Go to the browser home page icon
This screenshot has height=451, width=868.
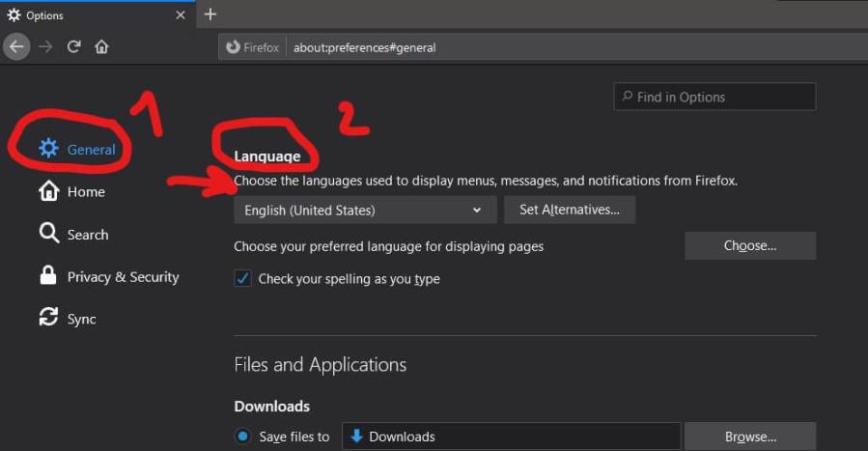pyautogui.click(x=101, y=46)
